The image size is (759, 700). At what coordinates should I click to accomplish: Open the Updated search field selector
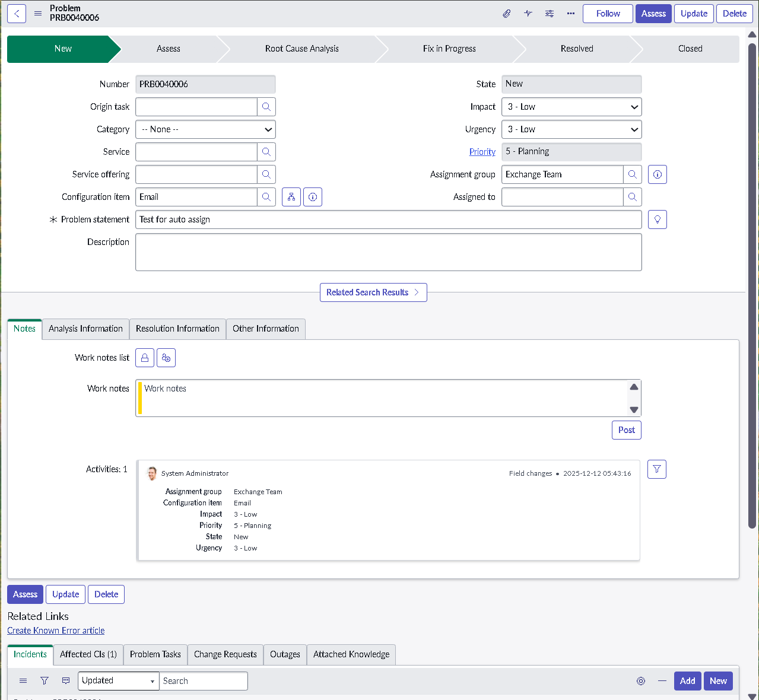coord(118,680)
